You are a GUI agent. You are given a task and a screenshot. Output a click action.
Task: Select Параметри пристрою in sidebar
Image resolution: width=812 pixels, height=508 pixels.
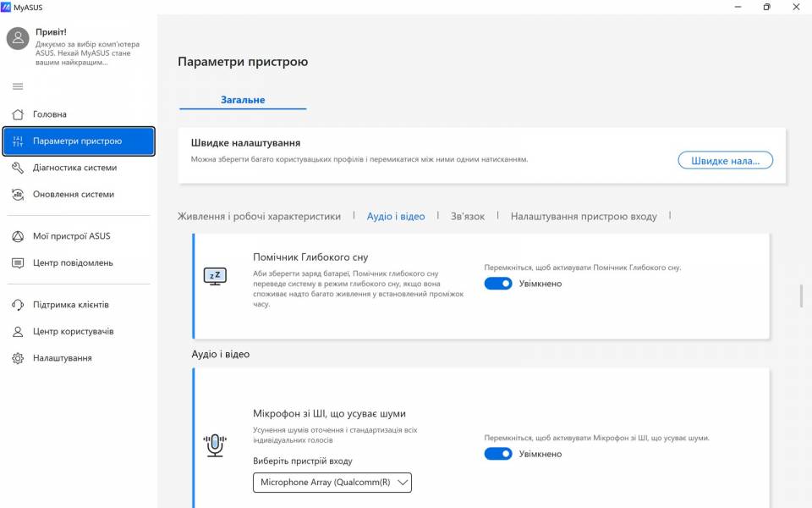click(x=79, y=141)
